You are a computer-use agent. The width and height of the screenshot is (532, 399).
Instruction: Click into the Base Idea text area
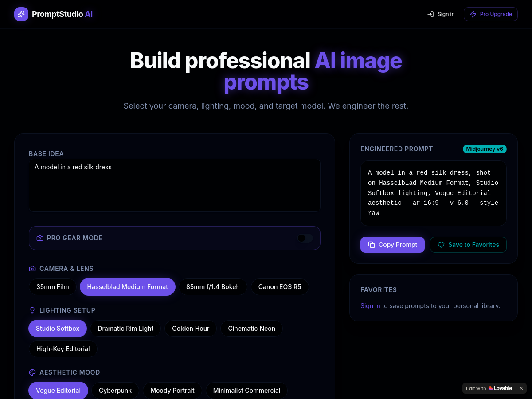click(x=175, y=185)
